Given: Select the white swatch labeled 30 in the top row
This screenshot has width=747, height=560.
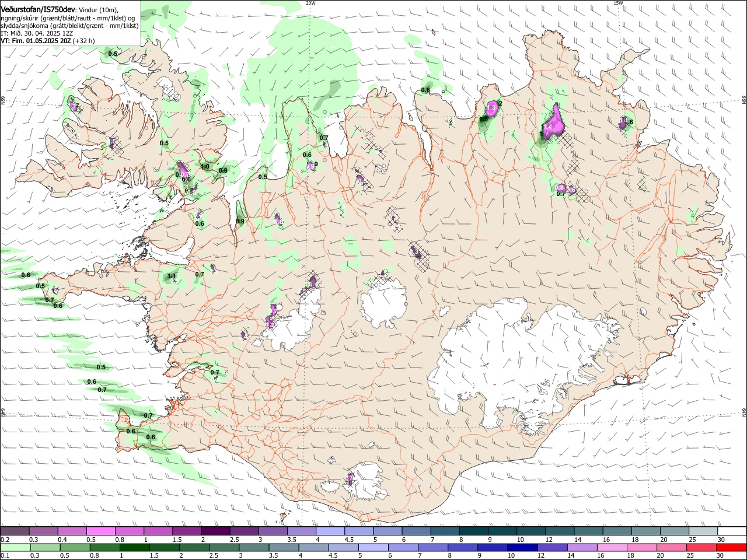Looking at the screenshot, I should (x=731, y=531).
